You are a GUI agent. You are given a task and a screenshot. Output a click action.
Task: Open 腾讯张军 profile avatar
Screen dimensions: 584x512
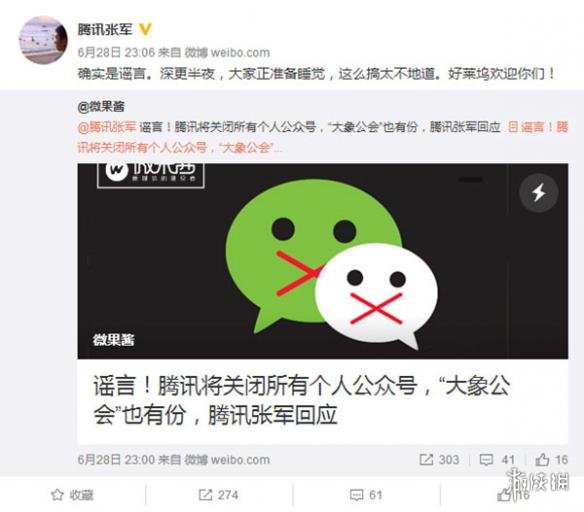(43, 40)
